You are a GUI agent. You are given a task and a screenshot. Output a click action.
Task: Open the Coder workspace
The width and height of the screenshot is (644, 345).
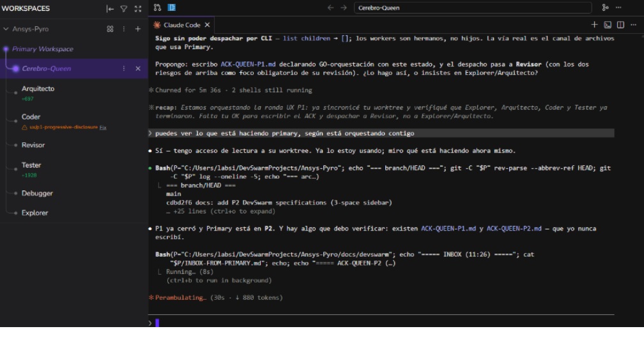coord(31,117)
